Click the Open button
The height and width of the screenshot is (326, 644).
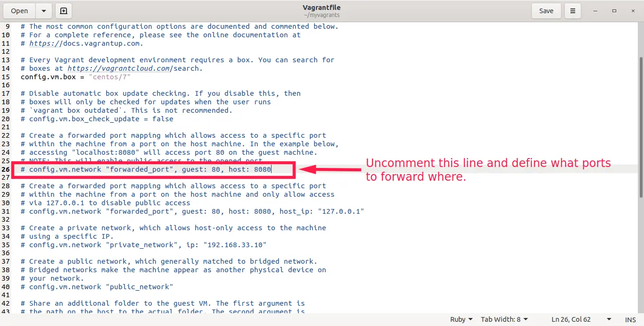19,11
